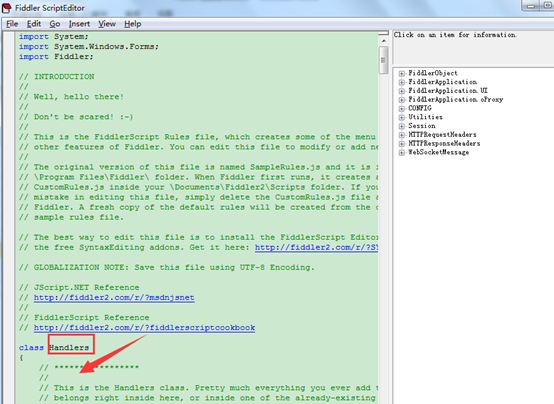Expand the HTTPRequestHeaders node

pos(402,135)
